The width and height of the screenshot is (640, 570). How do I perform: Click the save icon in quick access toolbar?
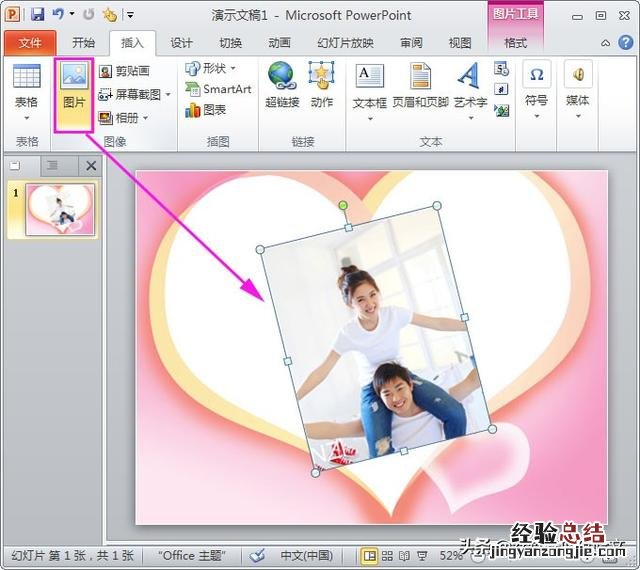37,15
